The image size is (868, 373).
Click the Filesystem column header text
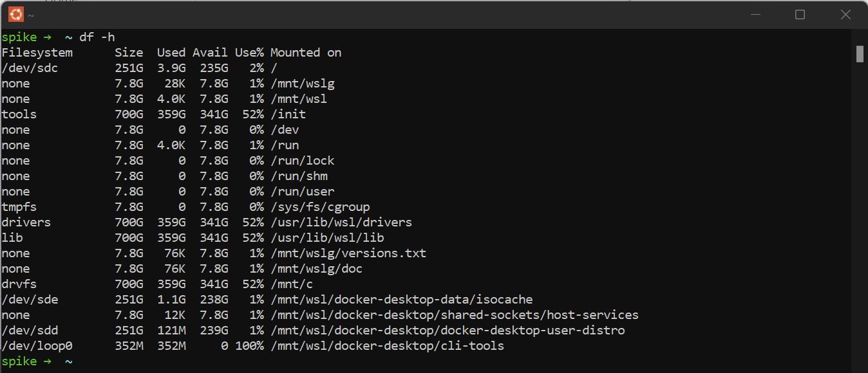point(37,52)
